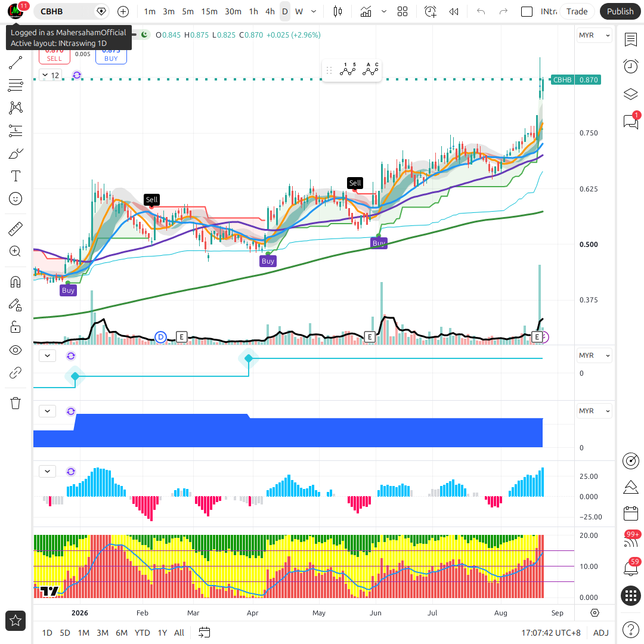Screen dimensions: 644x644
Task: Click the Trade button
Action: tap(577, 11)
